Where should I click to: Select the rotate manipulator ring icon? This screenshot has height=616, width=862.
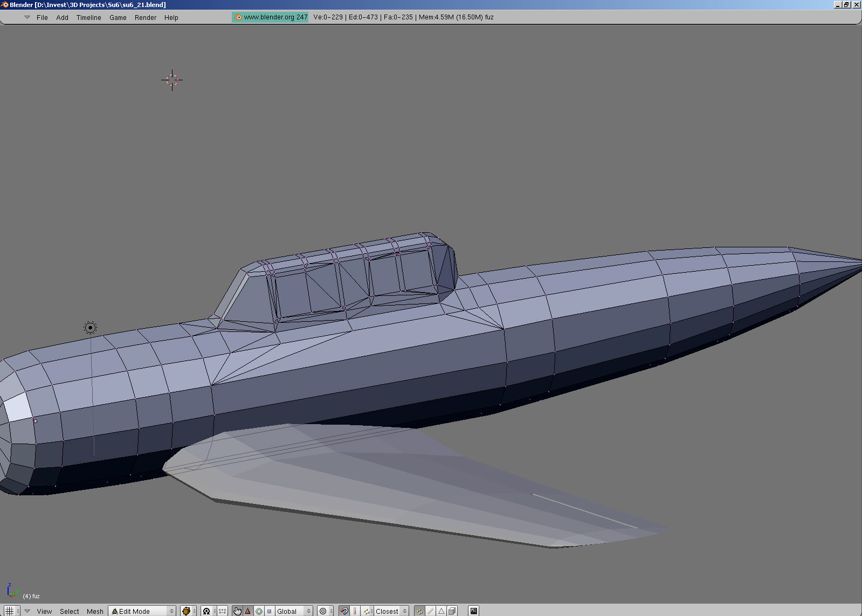pos(259,611)
